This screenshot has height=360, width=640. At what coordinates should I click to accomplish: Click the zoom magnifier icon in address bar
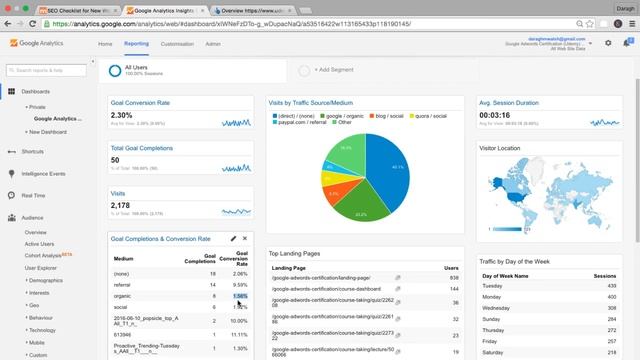click(x=579, y=24)
